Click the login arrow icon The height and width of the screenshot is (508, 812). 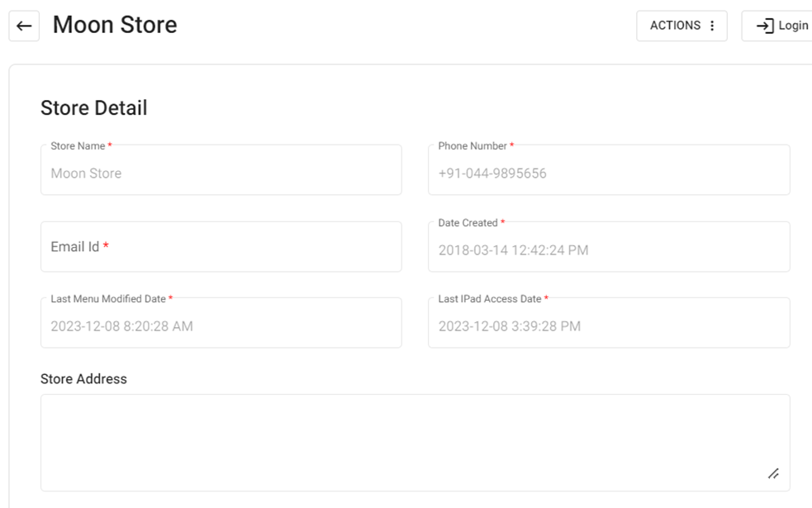point(764,26)
